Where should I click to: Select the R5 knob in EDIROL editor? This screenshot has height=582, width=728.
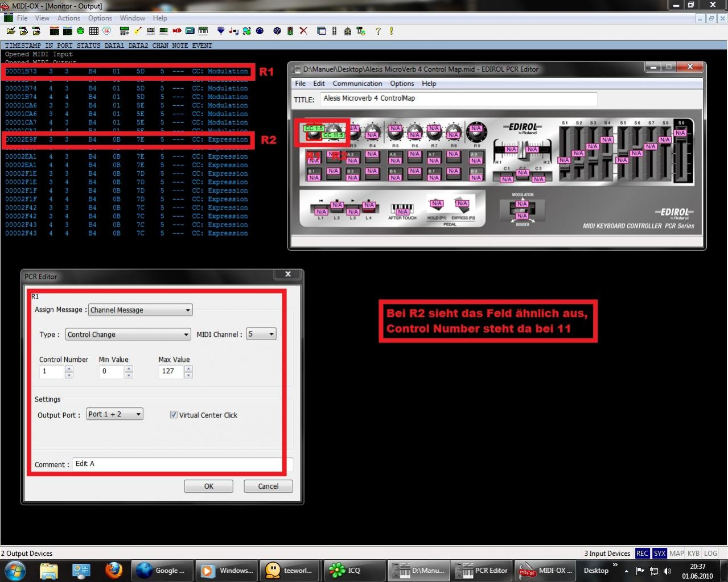pos(395,132)
